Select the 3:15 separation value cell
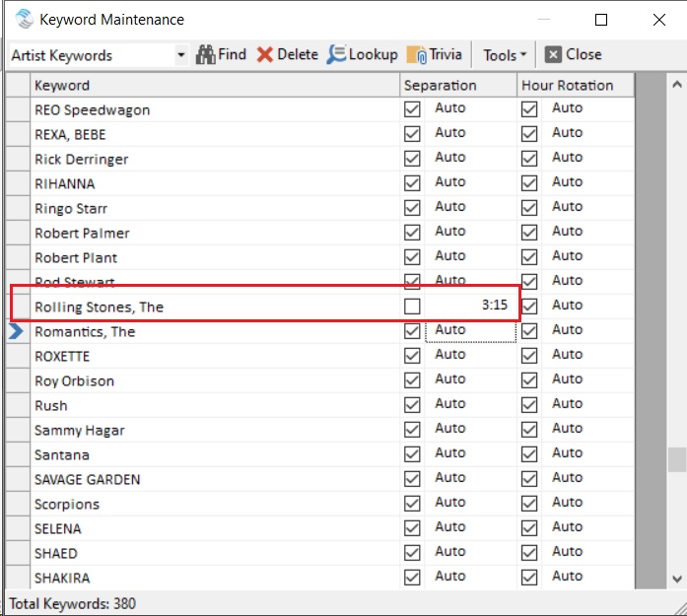687x616 pixels. coord(470,306)
